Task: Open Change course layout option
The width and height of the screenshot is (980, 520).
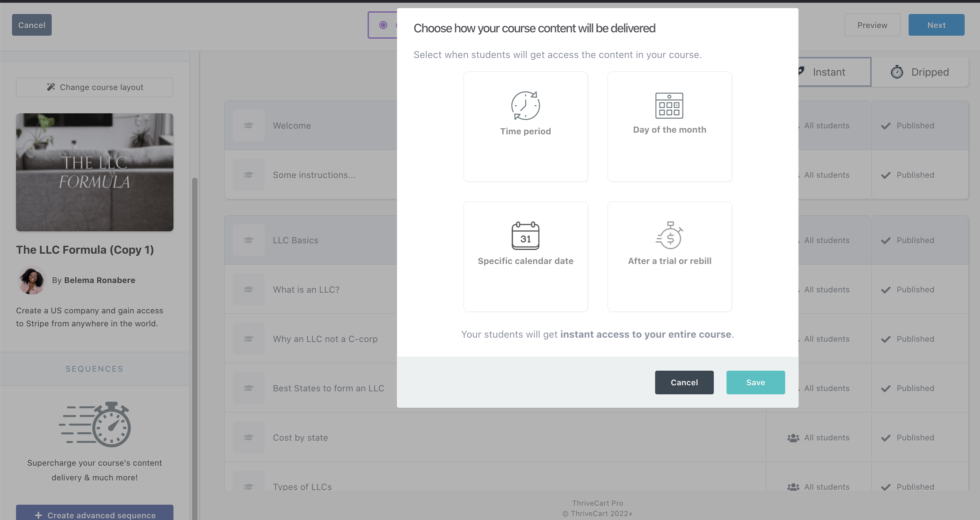Action: (x=95, y=87)
